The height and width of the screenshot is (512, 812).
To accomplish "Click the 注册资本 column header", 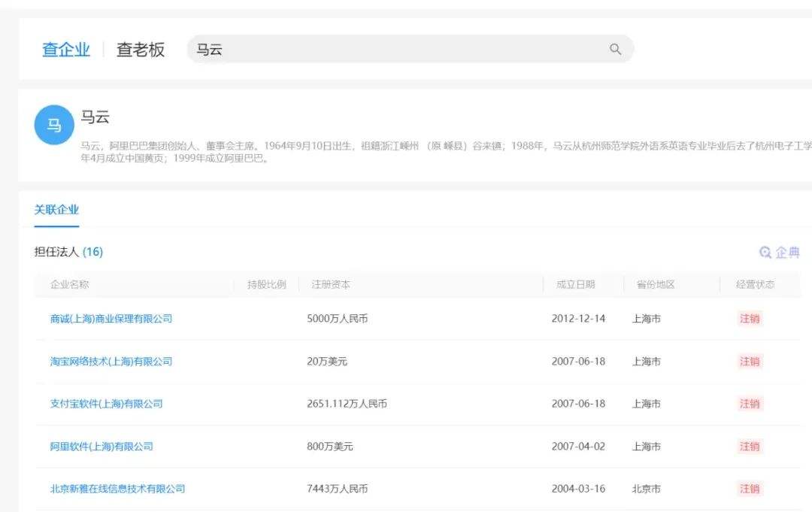I will pos(331,284).
